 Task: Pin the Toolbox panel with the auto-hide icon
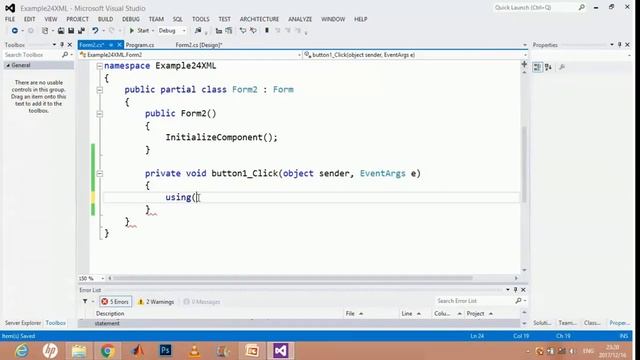[x=62, y=44]
